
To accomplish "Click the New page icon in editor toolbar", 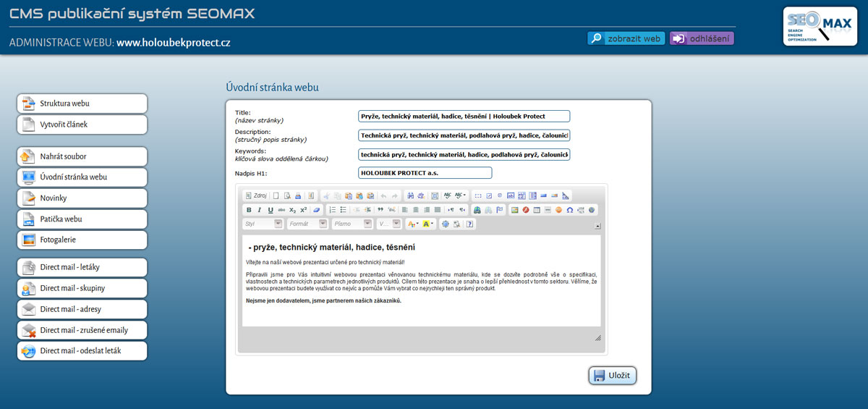I will pos(276,195).
